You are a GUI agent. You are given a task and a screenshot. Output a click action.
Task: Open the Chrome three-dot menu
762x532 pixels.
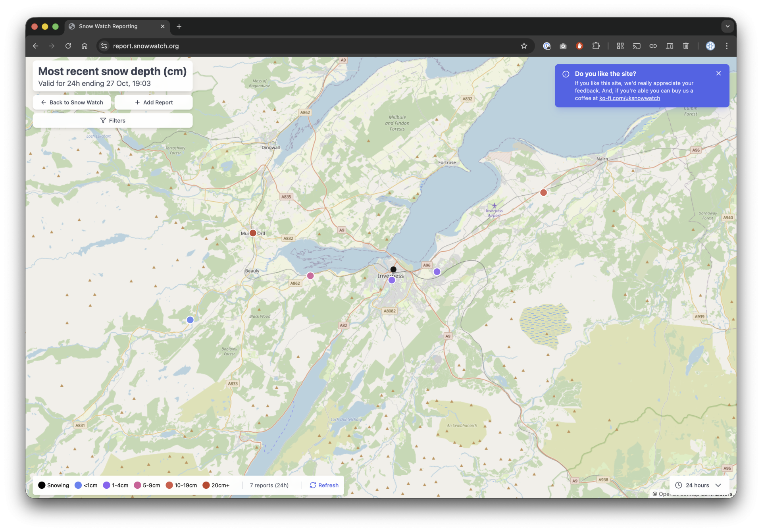[x=727, y=46]
